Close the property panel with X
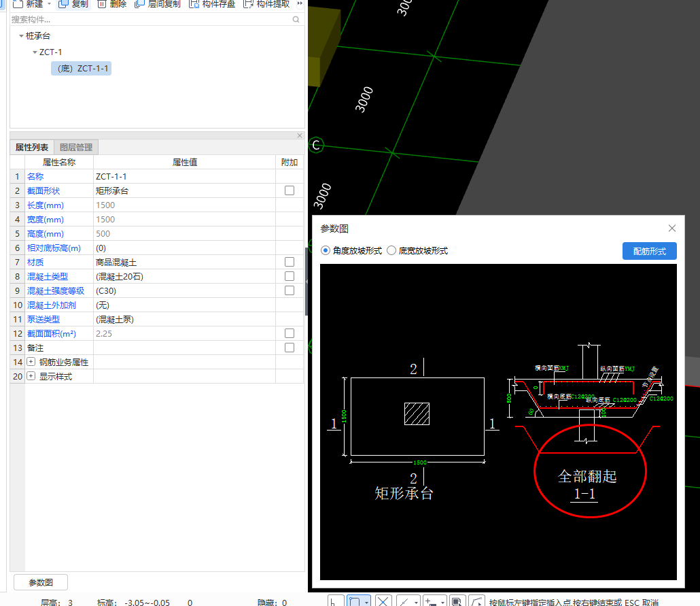 (300, 135)
